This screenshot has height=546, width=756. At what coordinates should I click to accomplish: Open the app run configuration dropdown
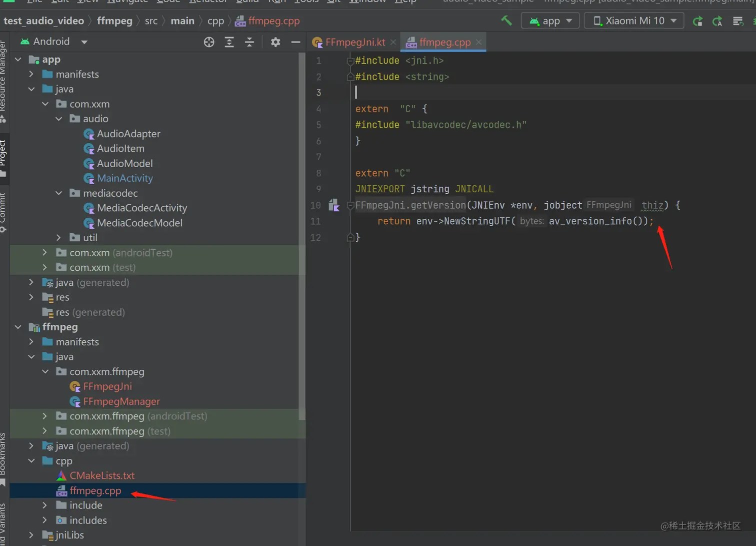point(550,21)
